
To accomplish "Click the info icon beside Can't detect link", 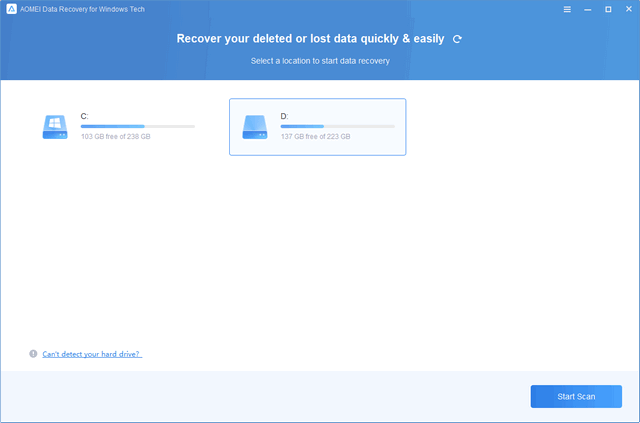I will point(33,354).
